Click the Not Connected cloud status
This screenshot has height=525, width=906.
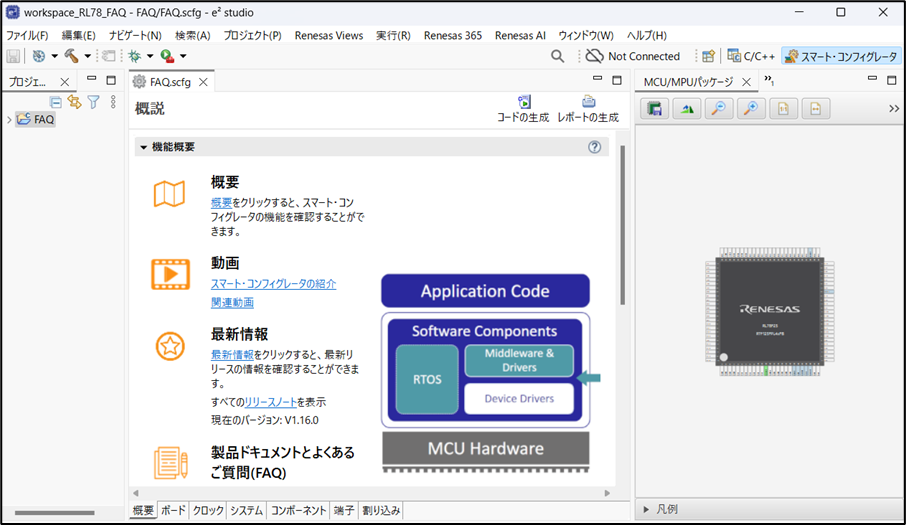tap(633, 56)
